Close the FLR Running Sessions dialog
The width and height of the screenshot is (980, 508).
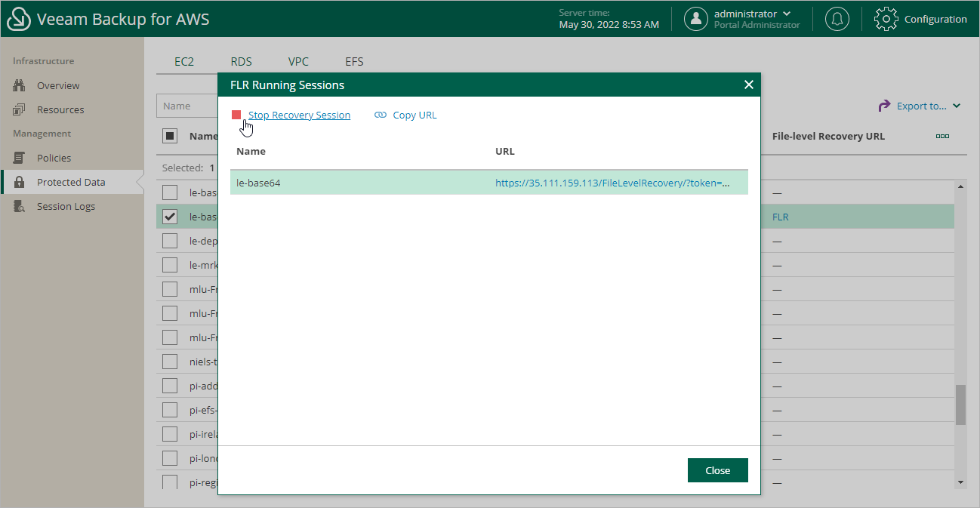[717, 470]
